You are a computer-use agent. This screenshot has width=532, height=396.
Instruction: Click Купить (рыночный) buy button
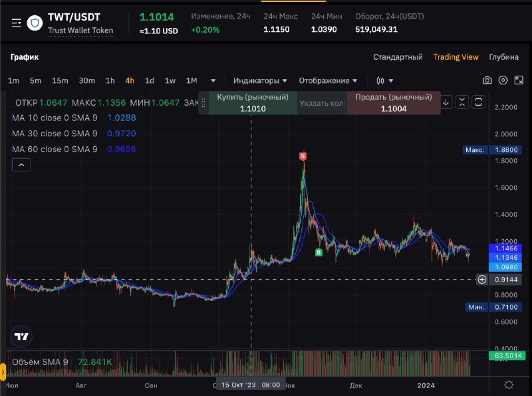(x=253, y=103)
